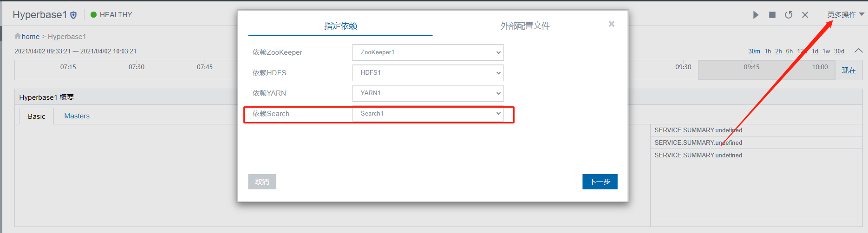
Task: Click the delete service X icon
Action: click(805, 15)
